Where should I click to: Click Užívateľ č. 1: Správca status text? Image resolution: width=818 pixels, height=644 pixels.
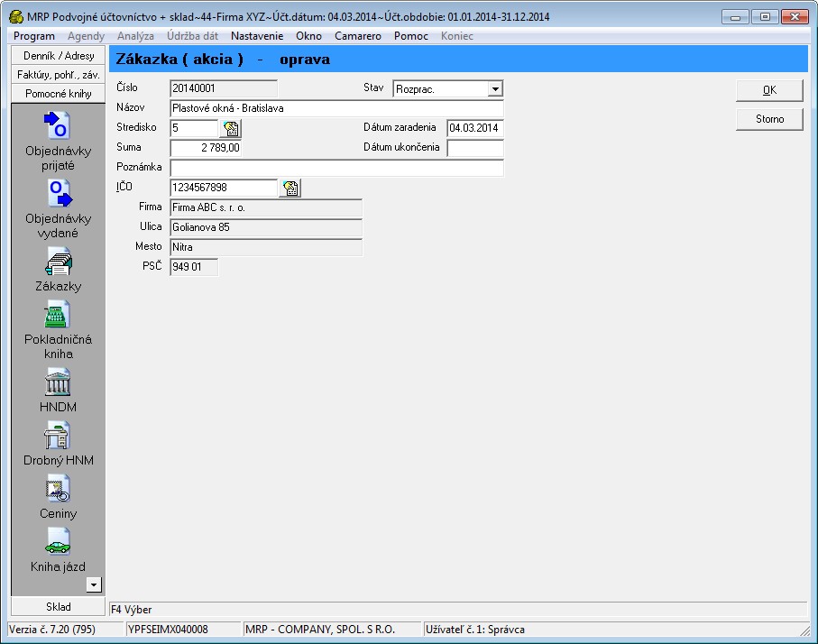474,630
